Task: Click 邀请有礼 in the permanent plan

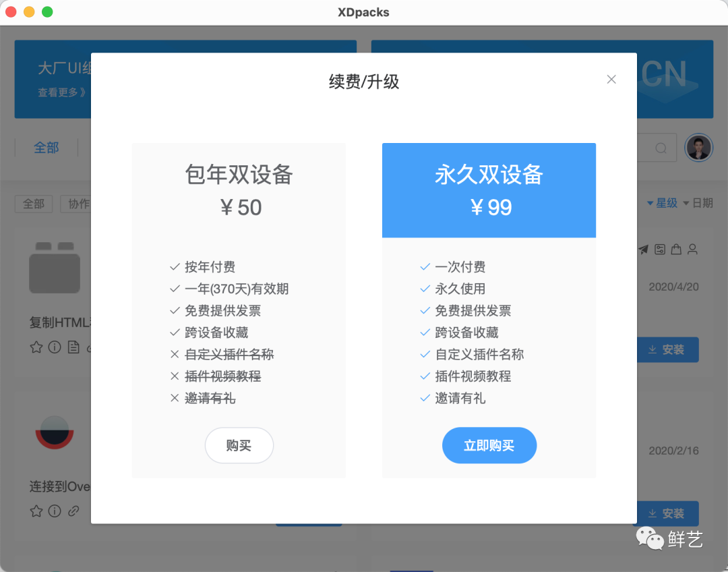Action: (460, 398)
